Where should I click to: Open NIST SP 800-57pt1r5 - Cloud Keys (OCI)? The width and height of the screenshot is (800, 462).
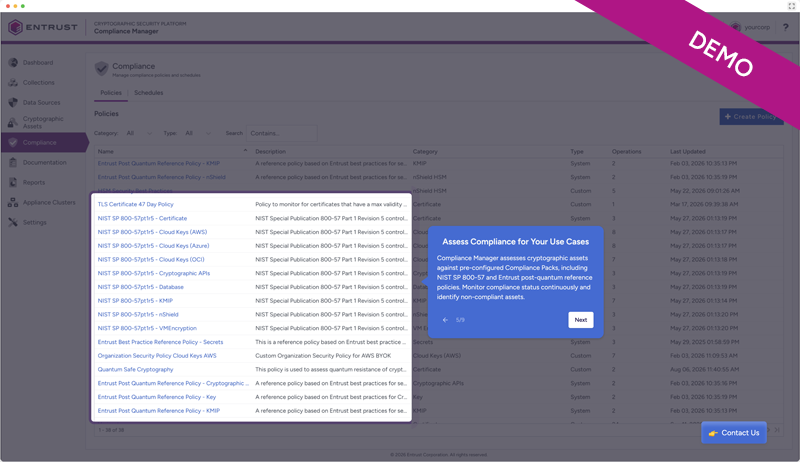(x=151, y=260)
